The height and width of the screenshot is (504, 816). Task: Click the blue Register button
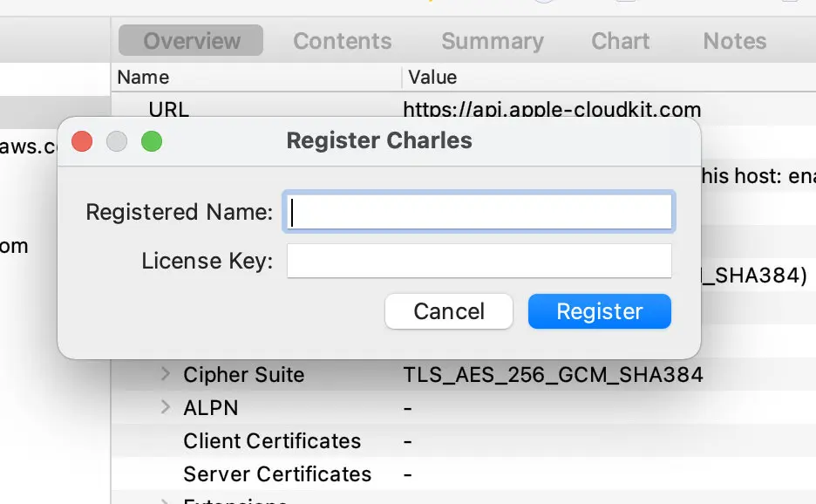[599, 311]
